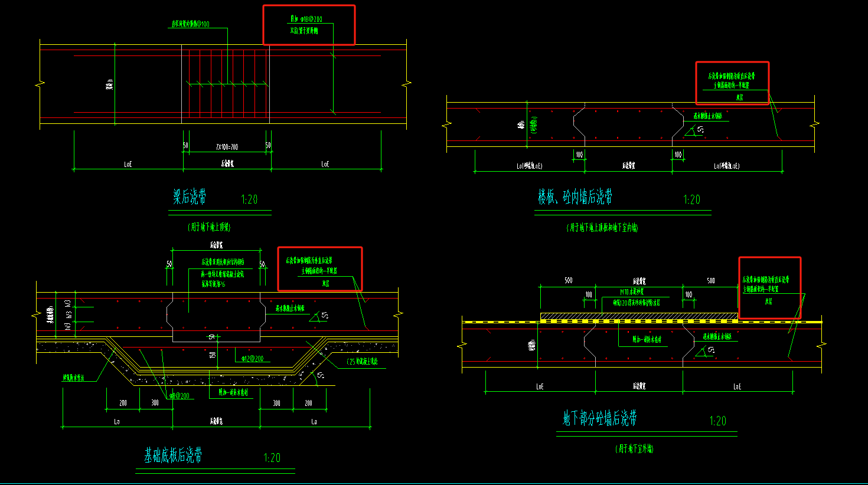868x485 pixels.
Task: Select "附加一道防水卷材" label in foundation detail
Action: click(233, 392)
